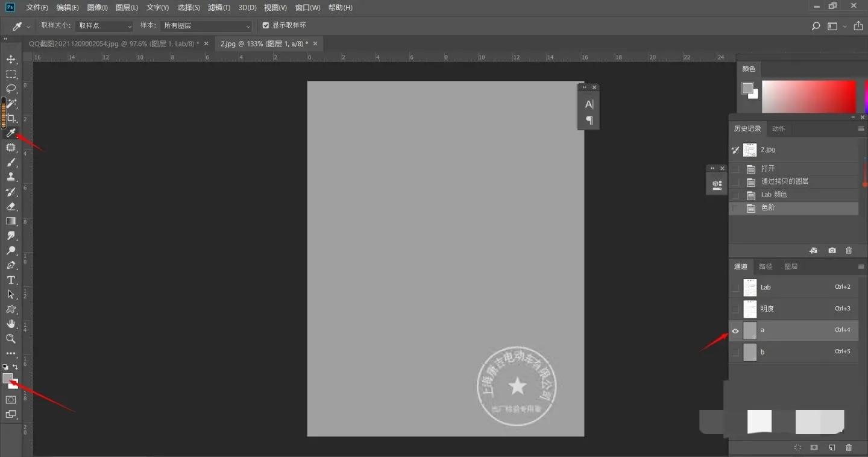Change the screen mode
The image size is (868, 457).
(11, 414)
